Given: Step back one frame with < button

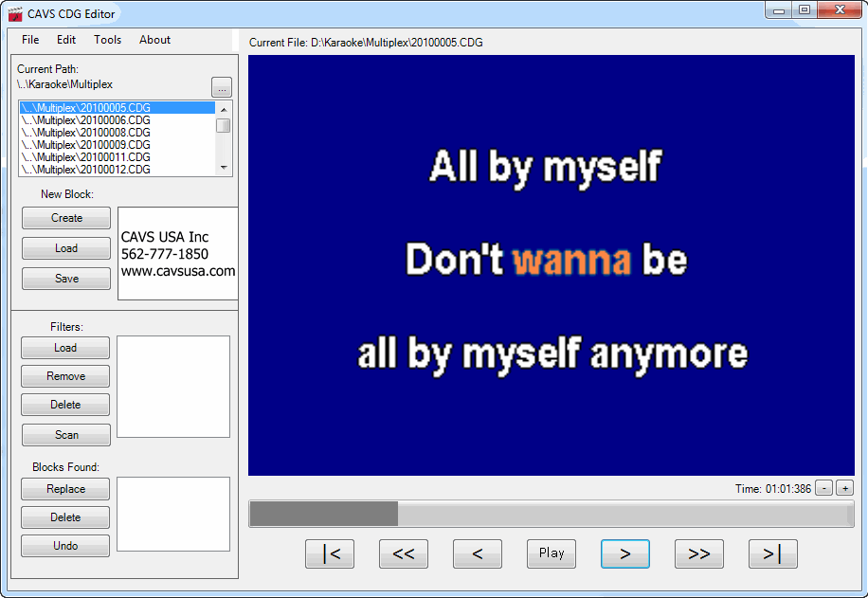Looking at the screenshot, I should [x=478, y=553].
